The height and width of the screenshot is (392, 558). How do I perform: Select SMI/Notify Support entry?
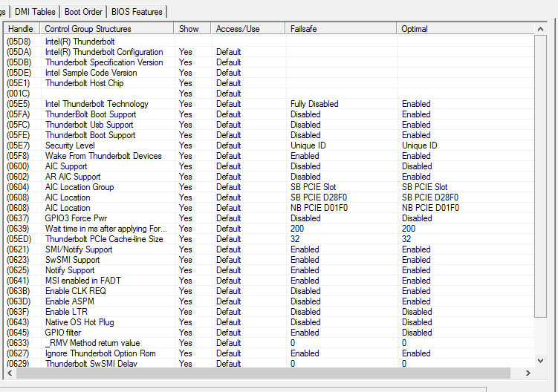[79, 249]
